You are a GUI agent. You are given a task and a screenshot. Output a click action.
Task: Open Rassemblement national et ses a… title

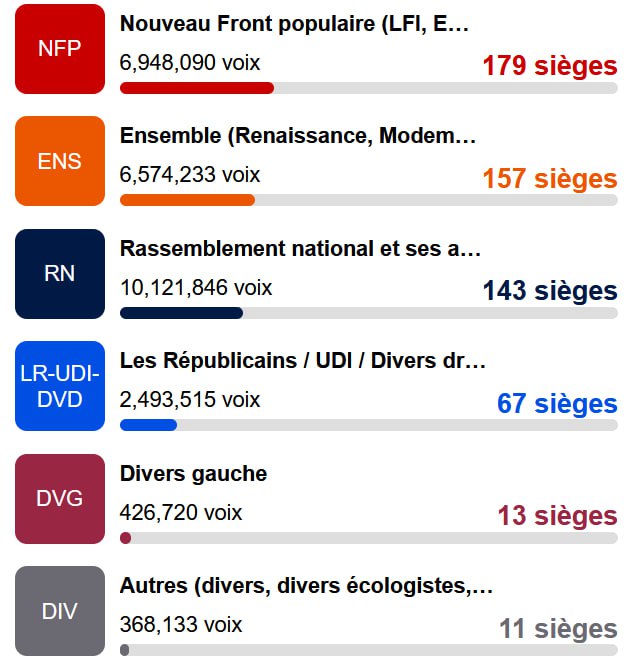(300, 248)
